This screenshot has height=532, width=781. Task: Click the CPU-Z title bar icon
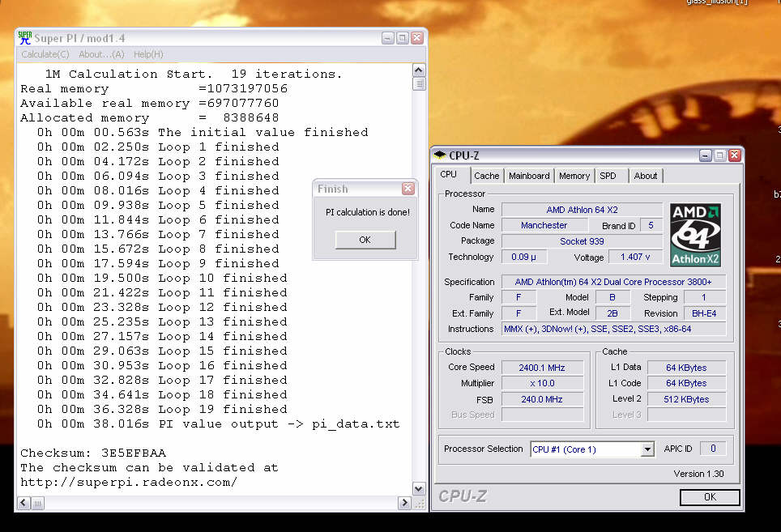pyautogui.click(x=440, y=155)
